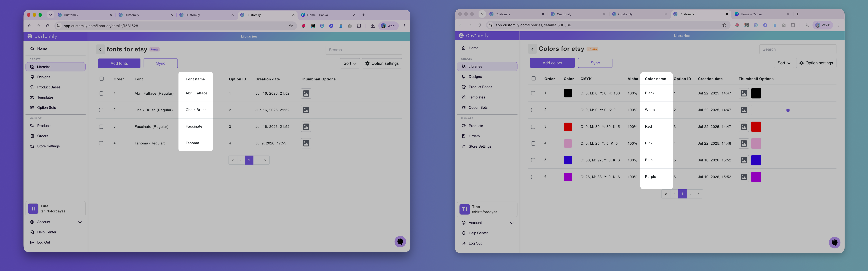Open thumbnail image for Tahoma row
Image resolution: width=868 pixels, height=271 pixels.
[306, 143]
